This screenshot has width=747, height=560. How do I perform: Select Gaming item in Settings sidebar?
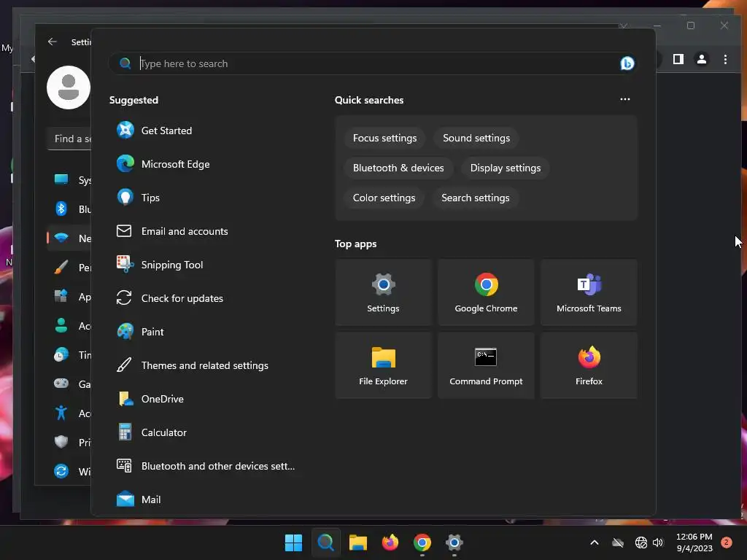(x=69, y=384)
